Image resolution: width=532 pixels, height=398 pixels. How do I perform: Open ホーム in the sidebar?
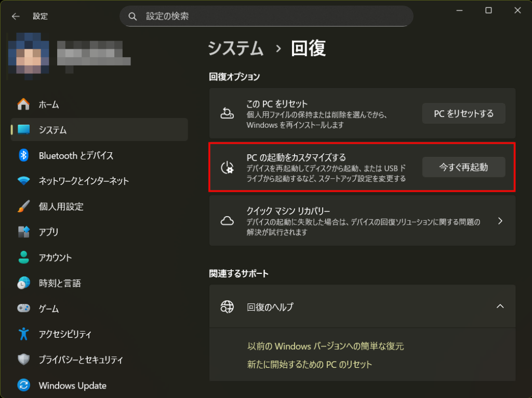click(99, 104)
